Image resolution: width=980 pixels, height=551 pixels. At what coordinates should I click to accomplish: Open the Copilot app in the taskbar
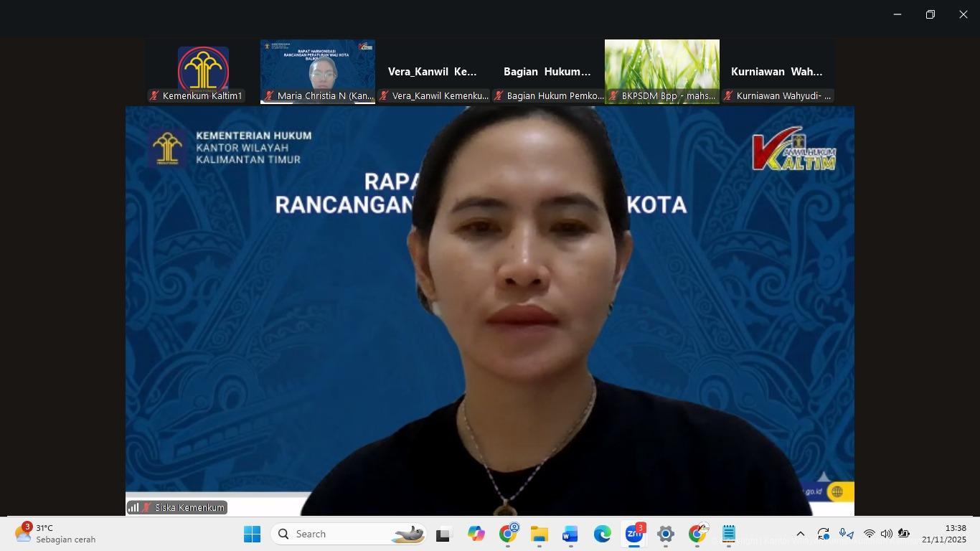[476, 534]
